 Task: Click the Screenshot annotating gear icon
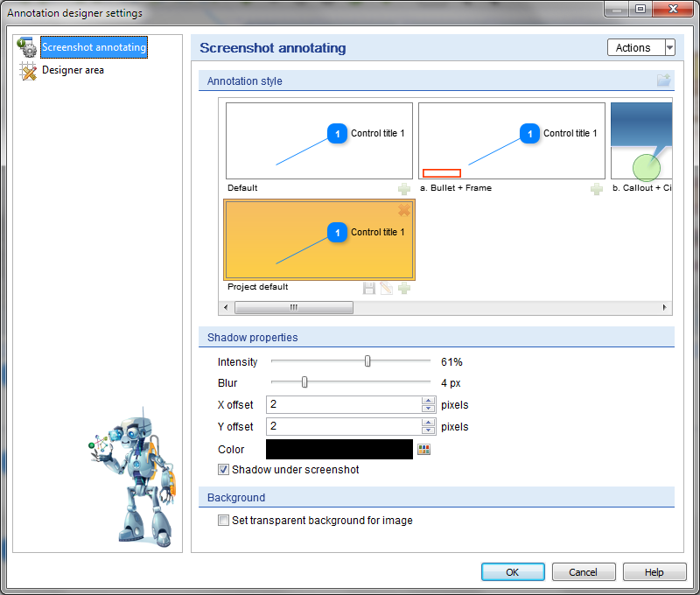coord(27,47)
